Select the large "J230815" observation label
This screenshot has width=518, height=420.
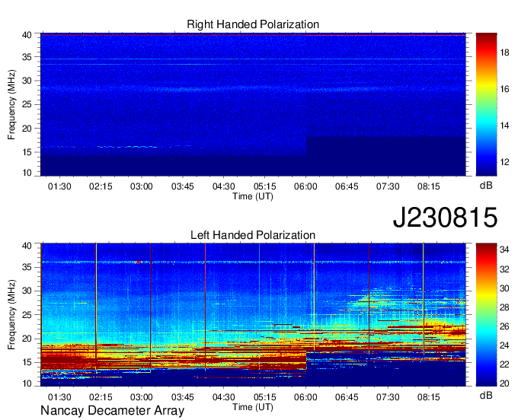click(445, 217)
